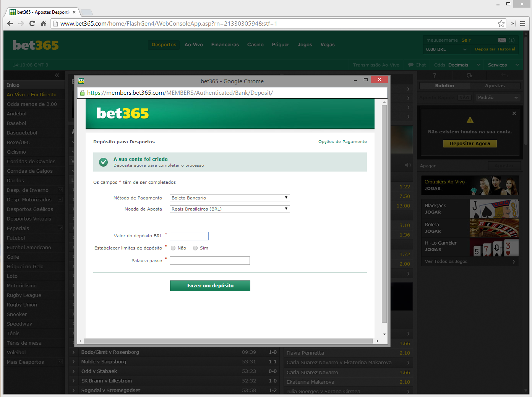Open Odds Decimais dropdown
This screenshot has width=532, height=397.
click(457, 65)
